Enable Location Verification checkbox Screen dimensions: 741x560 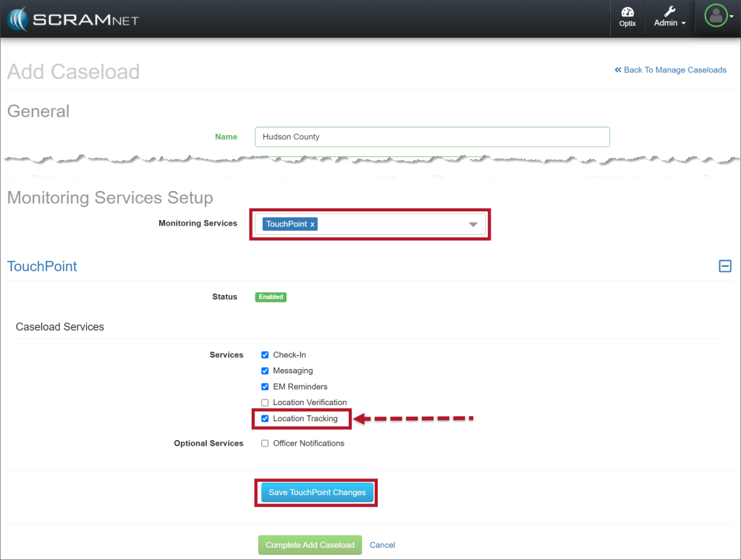(265, 403)
